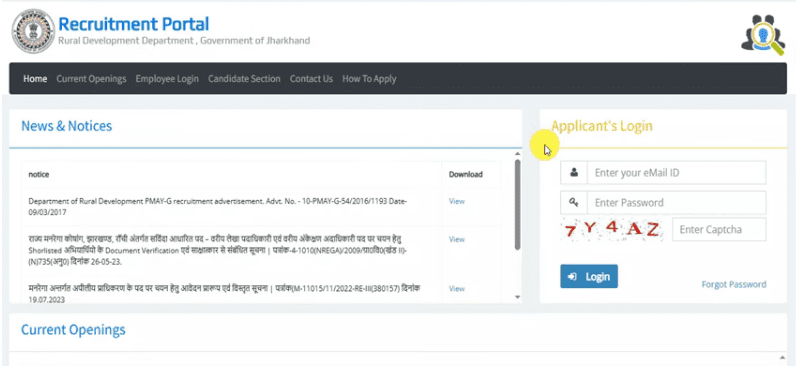Click the notices scrollbar thumb
Viewport: 796px width, 366px height.
tap(517, 205)
